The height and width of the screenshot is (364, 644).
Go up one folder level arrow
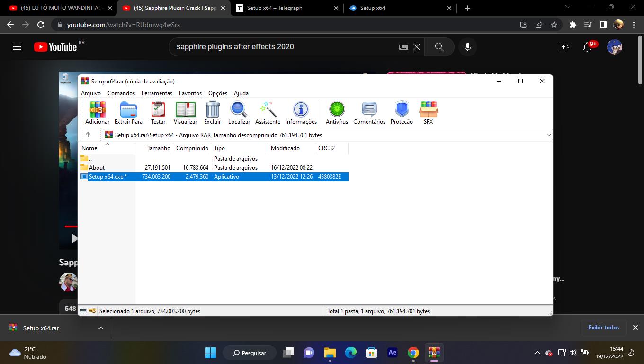click(x=88, y=135)
